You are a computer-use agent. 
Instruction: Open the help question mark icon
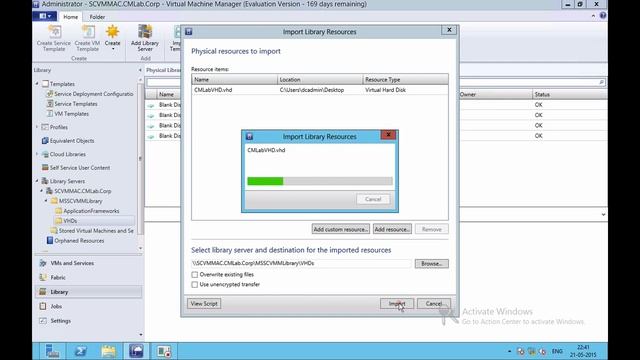click(x=602, y=16)
